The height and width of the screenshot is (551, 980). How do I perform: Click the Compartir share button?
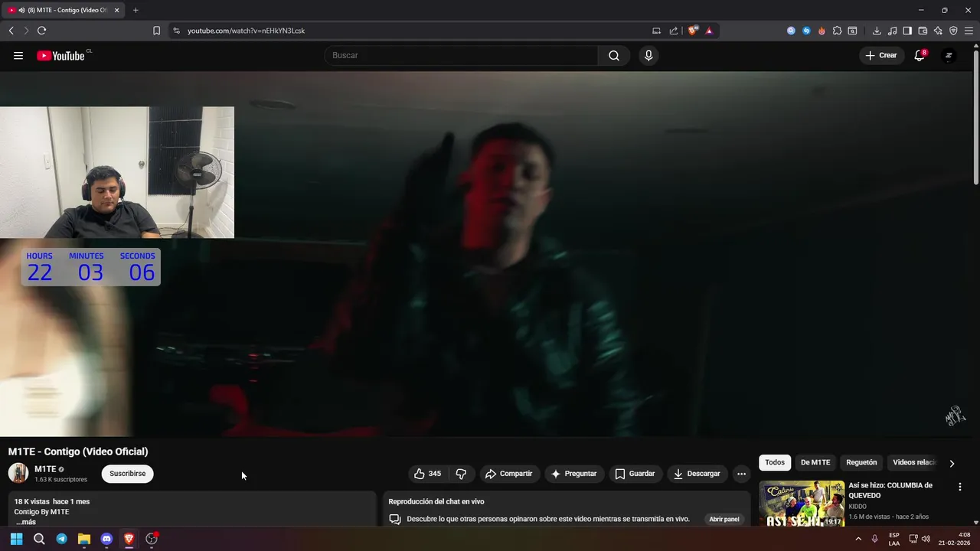[509, 474]
